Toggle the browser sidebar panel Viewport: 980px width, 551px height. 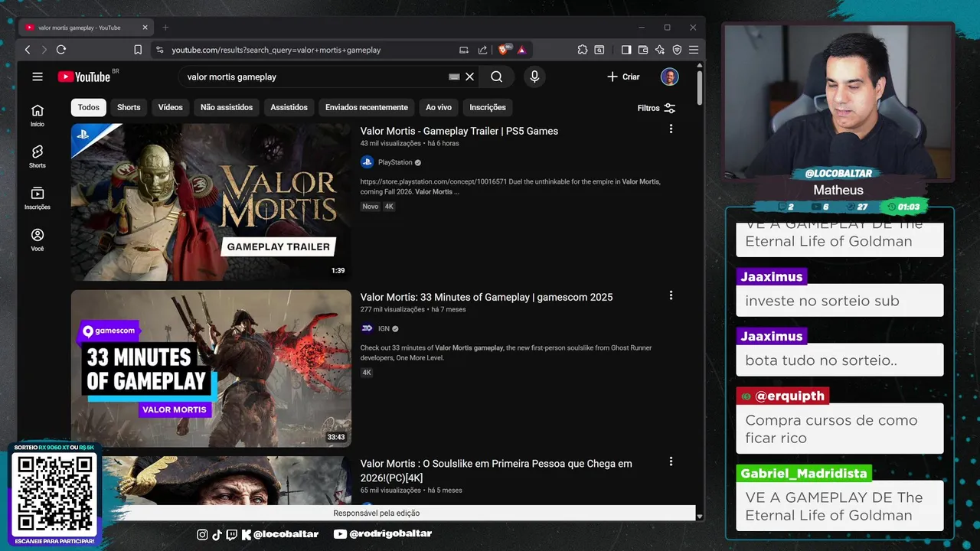(626, 50)
